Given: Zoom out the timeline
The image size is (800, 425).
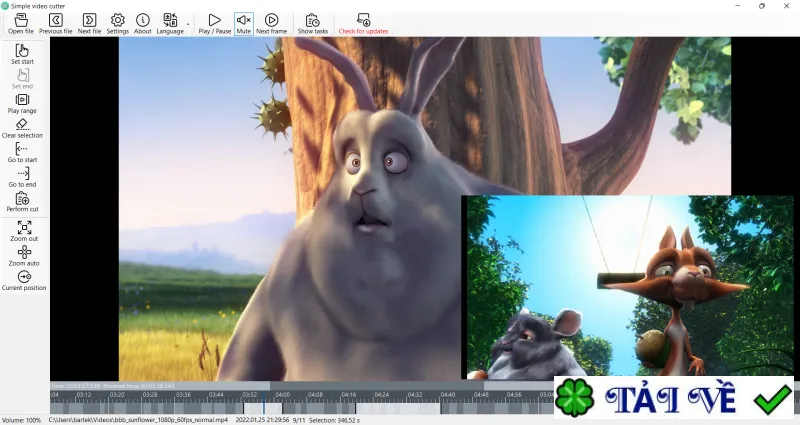Looking at the screenshot, I should (x=24, y=231).
